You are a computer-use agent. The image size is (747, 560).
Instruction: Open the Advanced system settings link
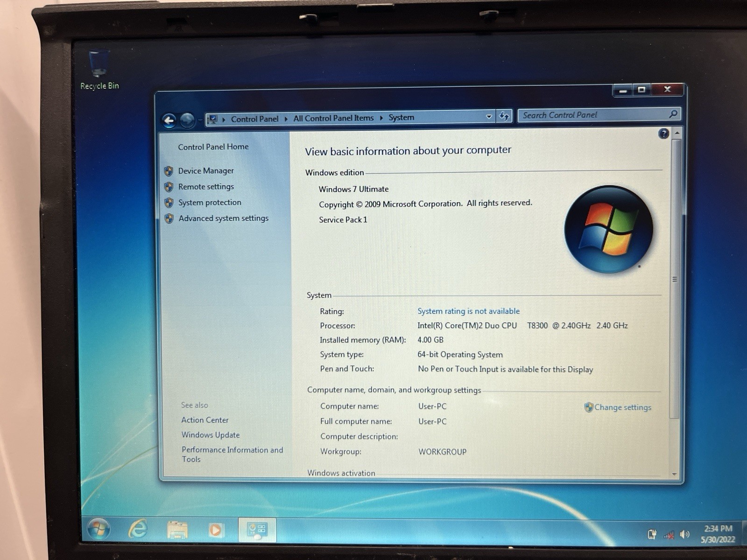coord(223,218)
